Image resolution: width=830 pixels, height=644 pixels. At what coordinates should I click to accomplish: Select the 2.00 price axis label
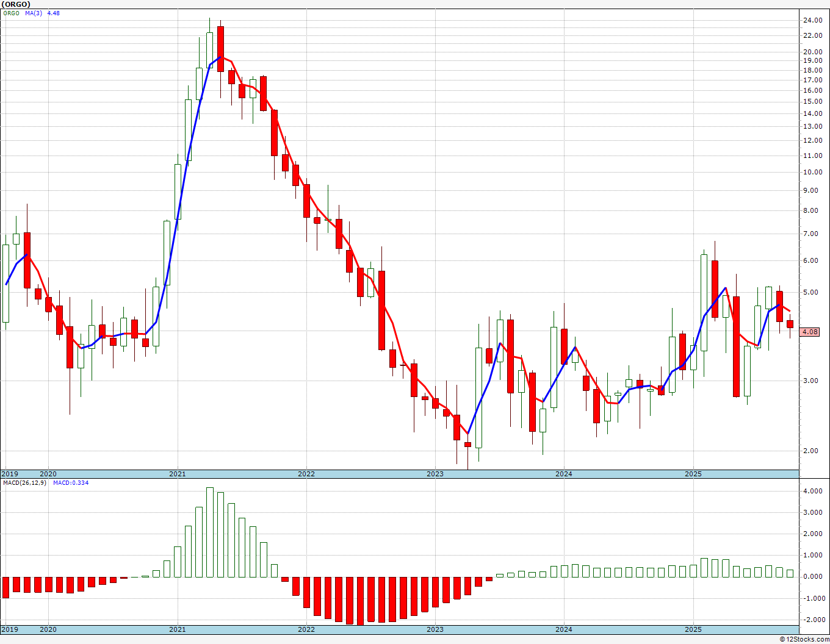pos(810,451)
